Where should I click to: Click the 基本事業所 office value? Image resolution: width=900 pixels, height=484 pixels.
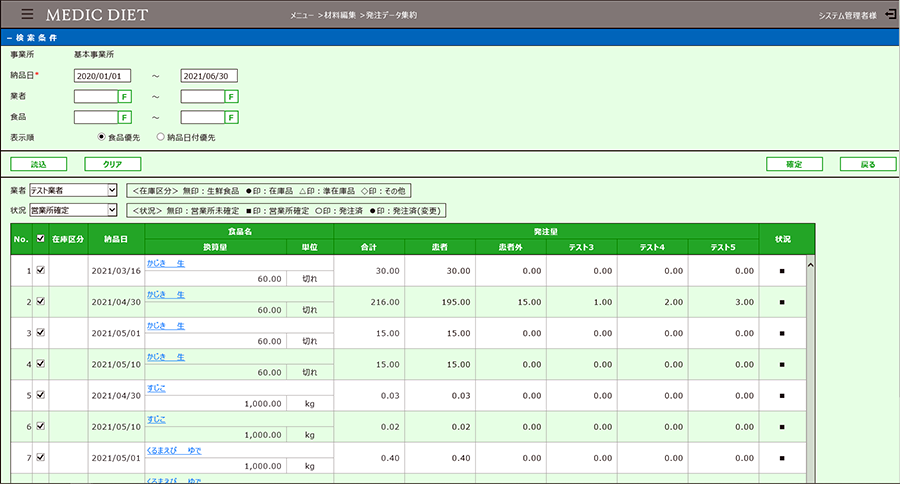pyautogui.click(x=94, y=55)
